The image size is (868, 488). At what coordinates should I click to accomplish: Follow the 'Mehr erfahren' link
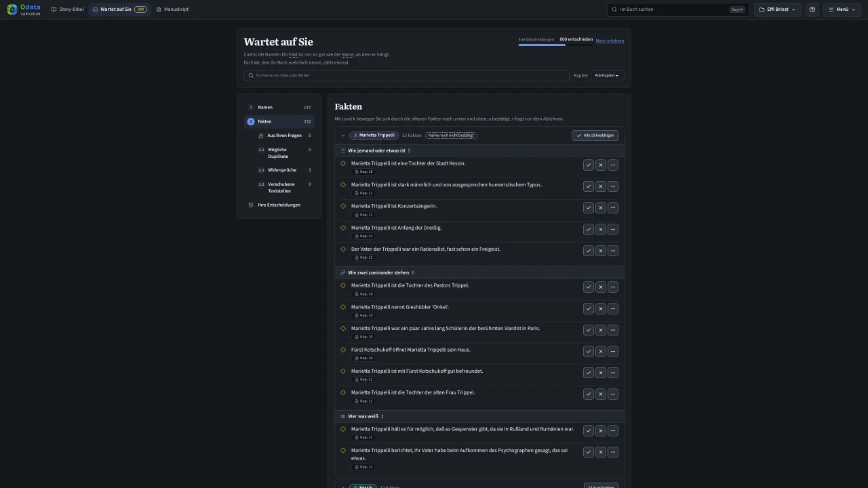click(x=610, y=41)
